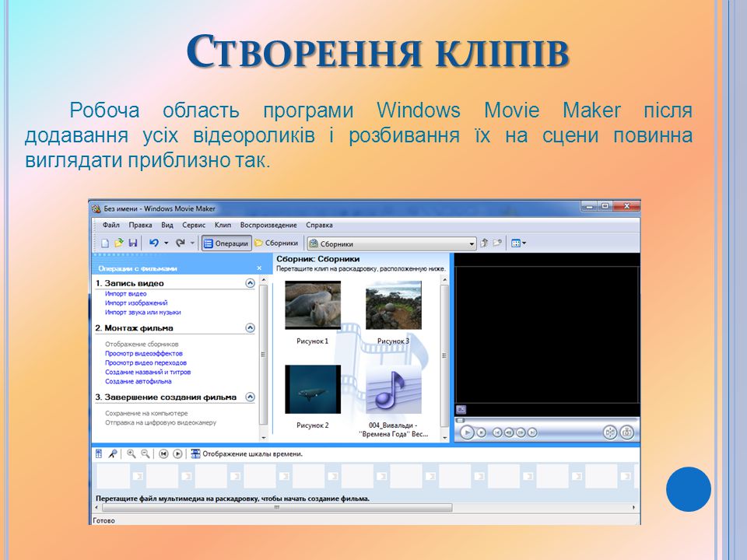
Task: Open the Вид menu
Action: [x=167, y=226]
